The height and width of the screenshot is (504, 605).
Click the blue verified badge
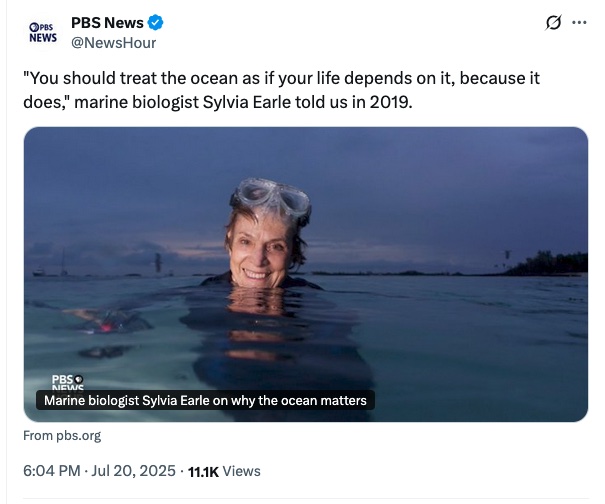click(157, 23)
